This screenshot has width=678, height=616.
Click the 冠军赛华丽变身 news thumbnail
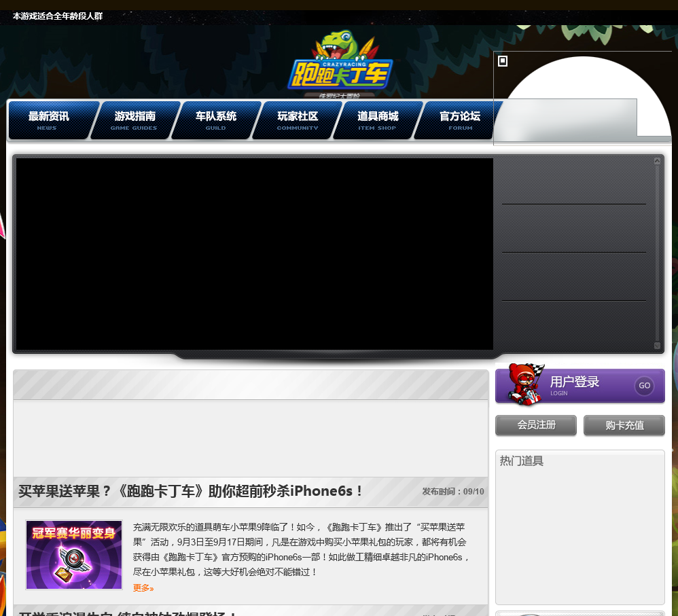pyautogui.click(x=74, y=555)
